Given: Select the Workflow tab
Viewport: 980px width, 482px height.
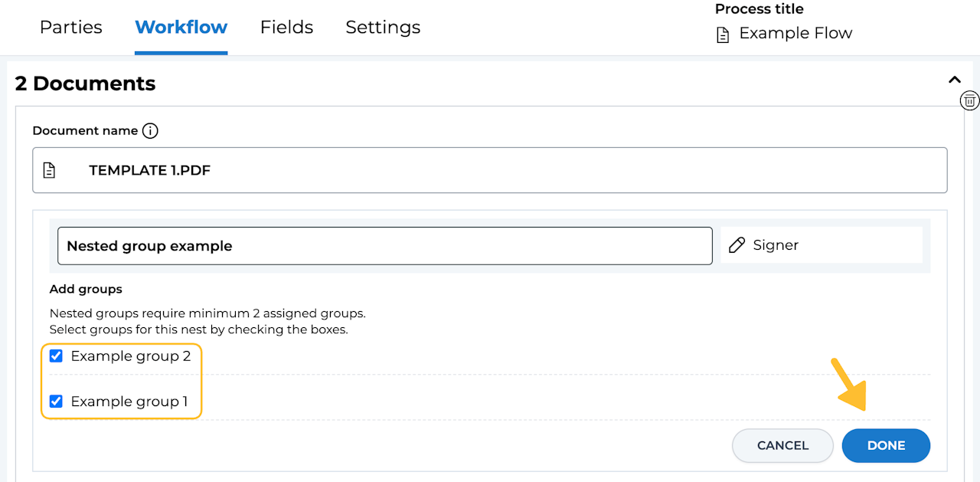Looking at the screenshot, I should point(181,28).
